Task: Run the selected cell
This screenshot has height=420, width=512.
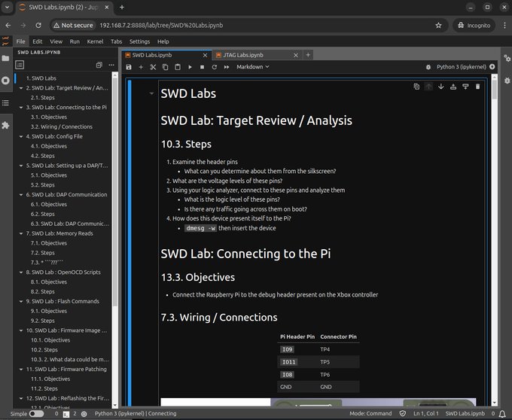Action: pyautogui.click(x=190, y=67)
